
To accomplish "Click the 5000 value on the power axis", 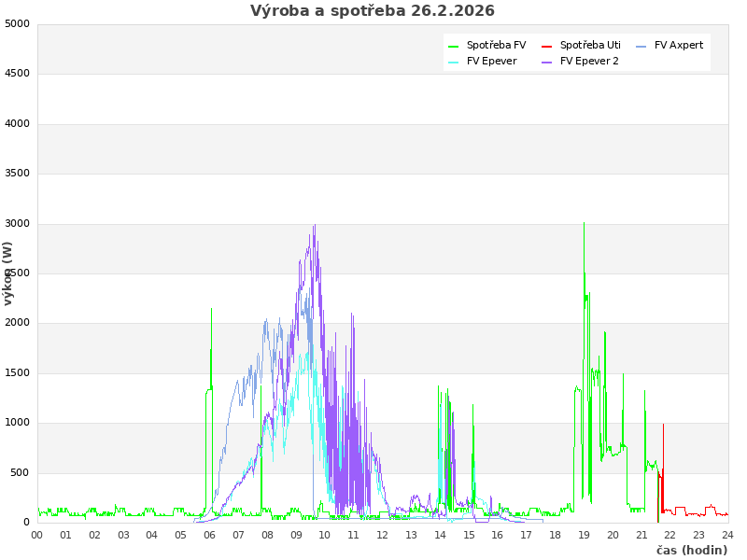I will click(x=17, y=23).
